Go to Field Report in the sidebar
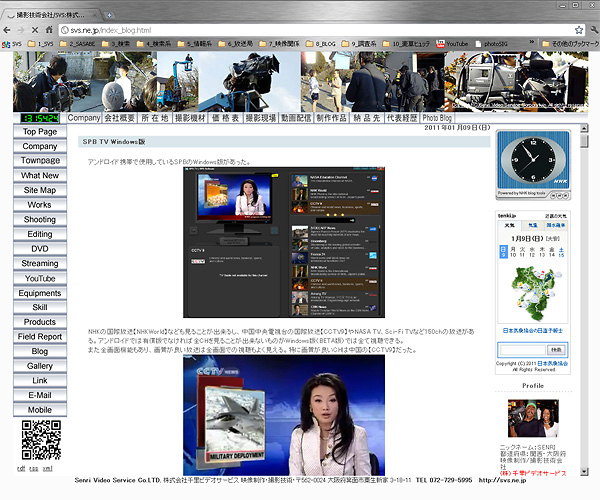This screenshot has width=600, height=500. [x=40, y=337]
